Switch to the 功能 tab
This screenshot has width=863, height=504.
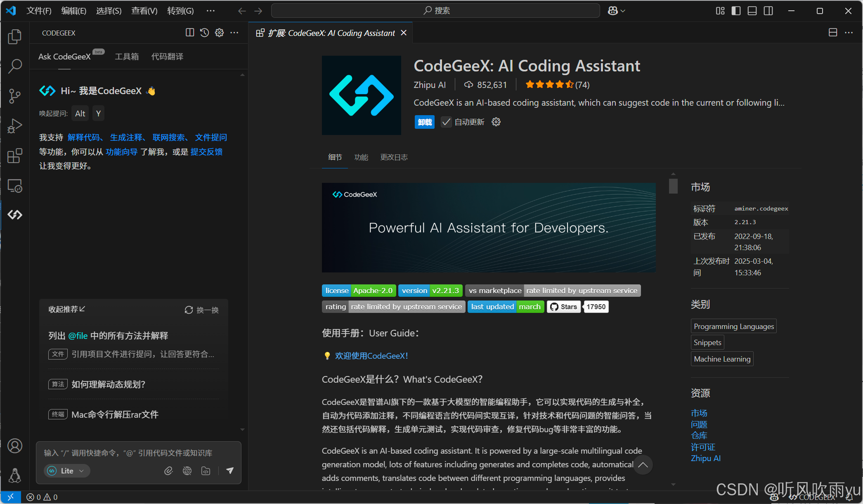pyautogui.click(x=361, y=157)
